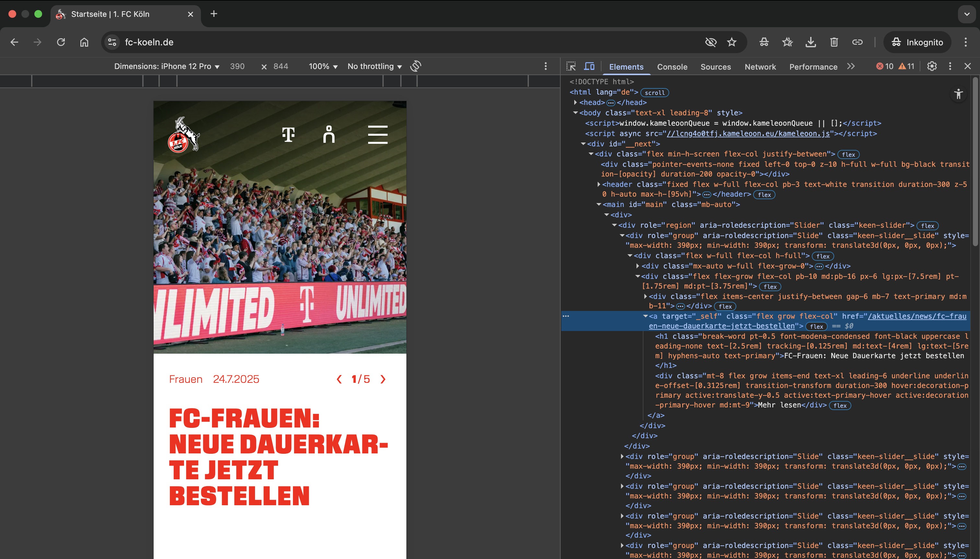Click the device width input field
Viewport: 980px width, 559px height.
click(x=238, y=66)
